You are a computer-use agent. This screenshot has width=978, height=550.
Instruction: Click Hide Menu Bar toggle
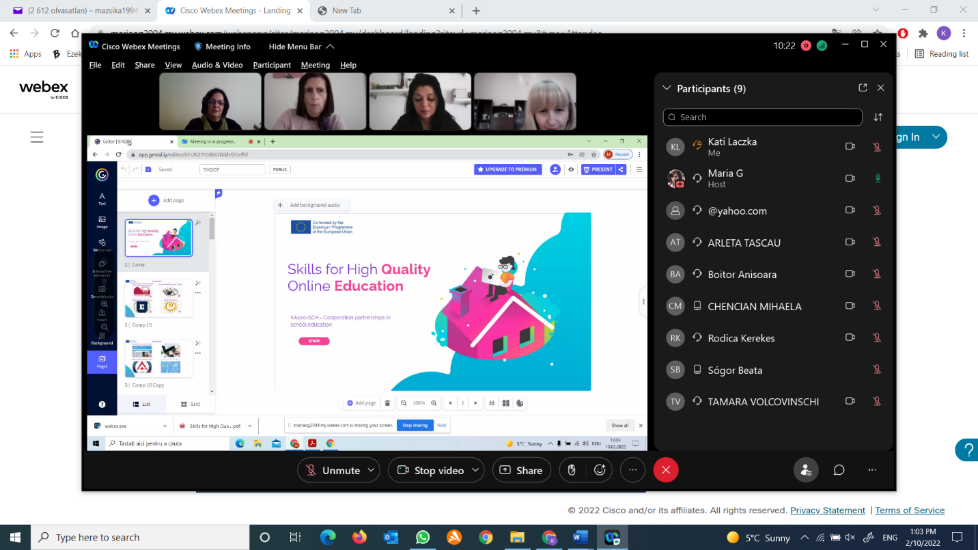tap(301, 46)
